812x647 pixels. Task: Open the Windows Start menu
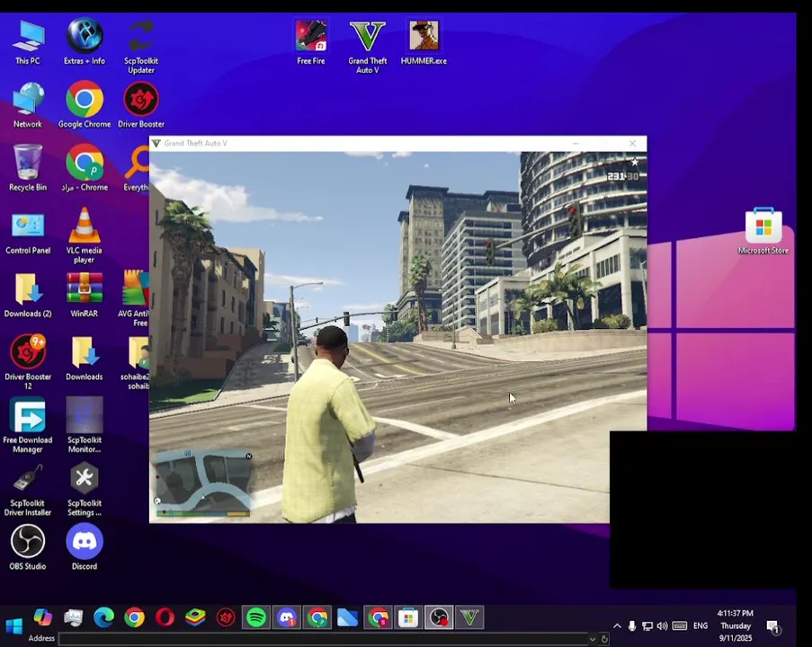pyautogui.click(x=14, y=625)
